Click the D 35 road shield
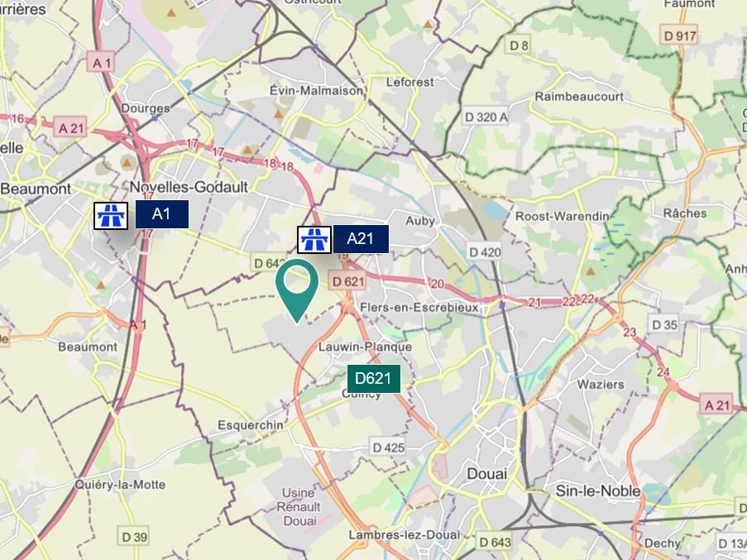The image size is (747, 560). tap(664, 325)
